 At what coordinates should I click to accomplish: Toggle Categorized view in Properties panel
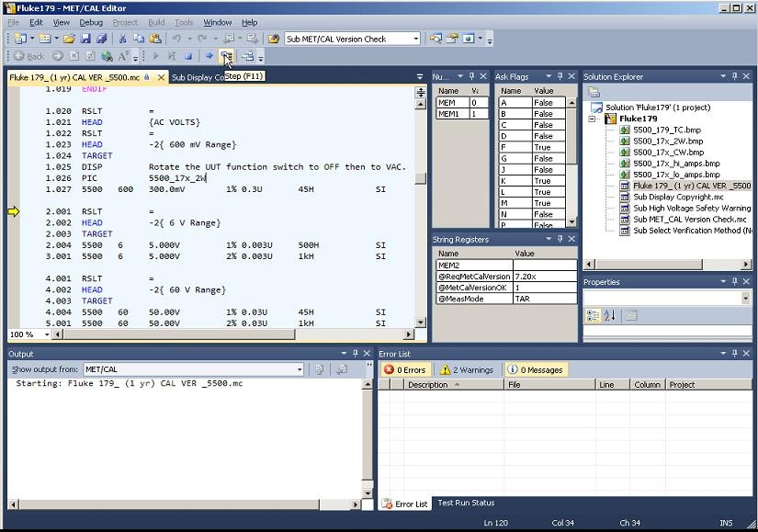[593, 316]
